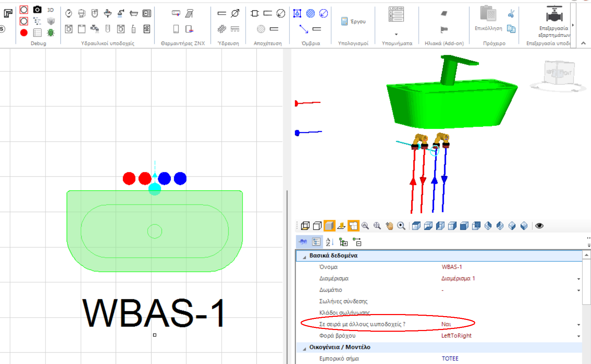Screen dimensions: 591x364
Task: Open the Διαμέρισμα 1 dropdown
Action: [x=578, y=278]
